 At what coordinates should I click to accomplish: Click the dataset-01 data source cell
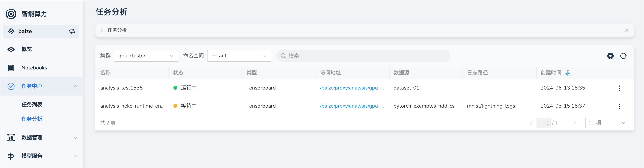coord(406,88)
